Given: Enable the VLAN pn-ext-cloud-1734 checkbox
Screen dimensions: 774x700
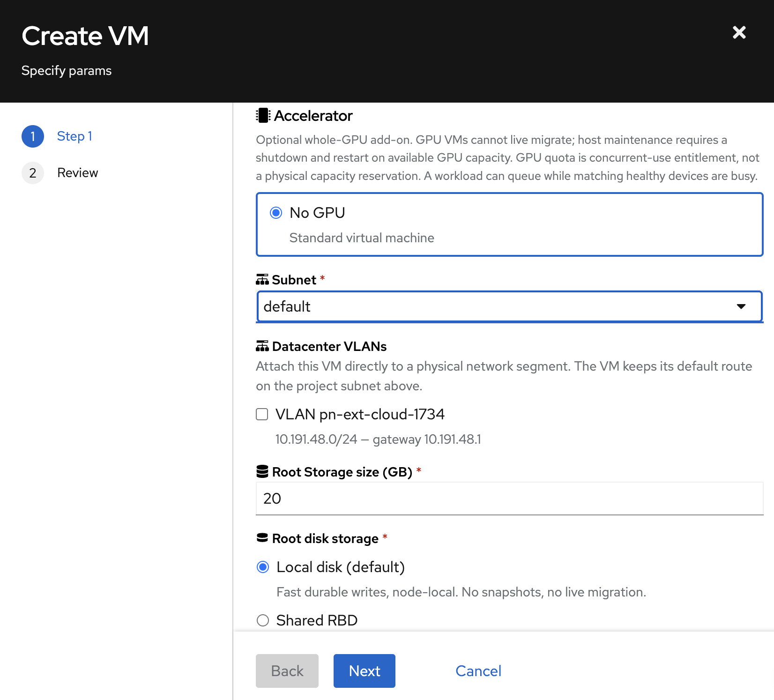Looking at the screenshot, I should pyautogui.click(x=262, y=414).
